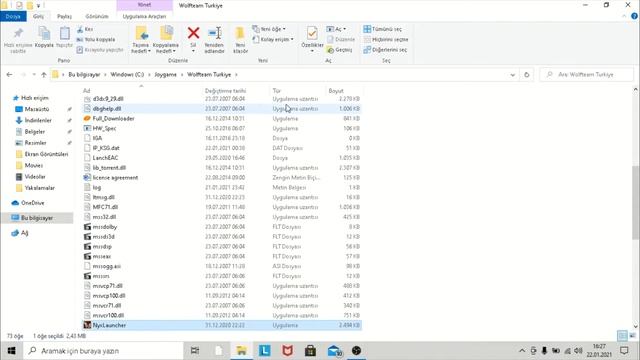Click Hiçbirini seçme in ribbon

click(386, 40)
